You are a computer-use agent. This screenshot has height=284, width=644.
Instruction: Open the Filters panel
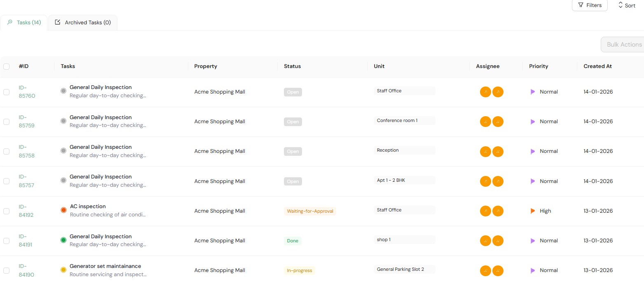[590, 5]
